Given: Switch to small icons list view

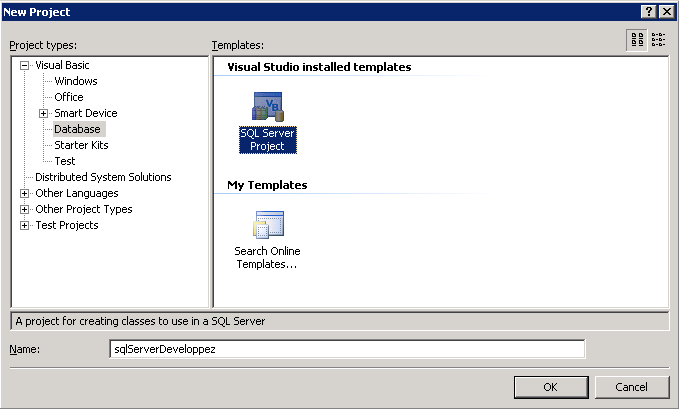Looking at the screenshot, I should point(658,40).
